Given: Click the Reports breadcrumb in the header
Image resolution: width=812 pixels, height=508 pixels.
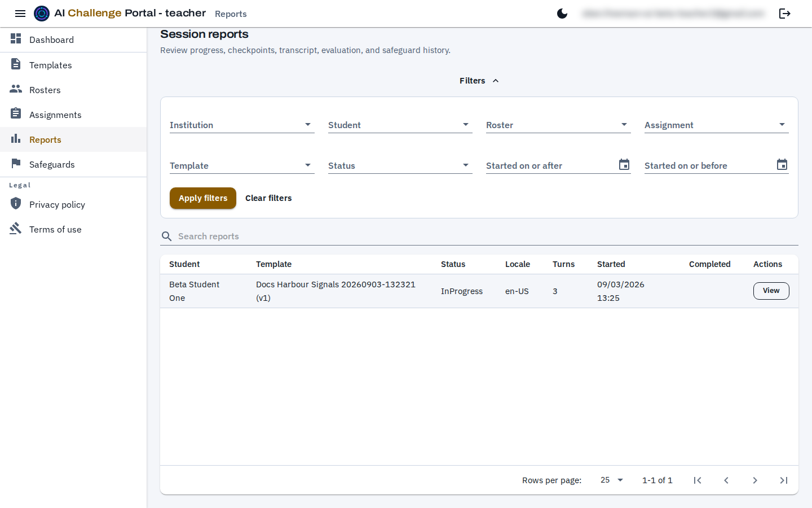Looking at the screenshot, I should pos(231,14).
